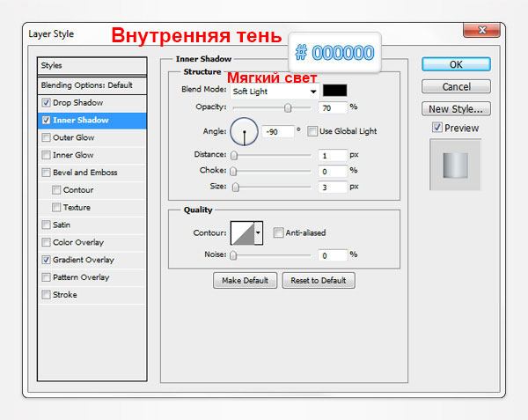Click the Opacity value field

pos(333,108)
